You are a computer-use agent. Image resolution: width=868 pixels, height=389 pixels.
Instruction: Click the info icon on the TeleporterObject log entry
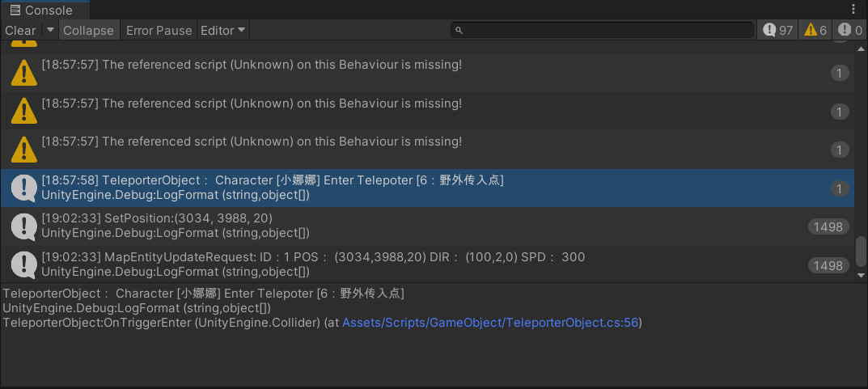pyautogui.click(x=24, y=188)
